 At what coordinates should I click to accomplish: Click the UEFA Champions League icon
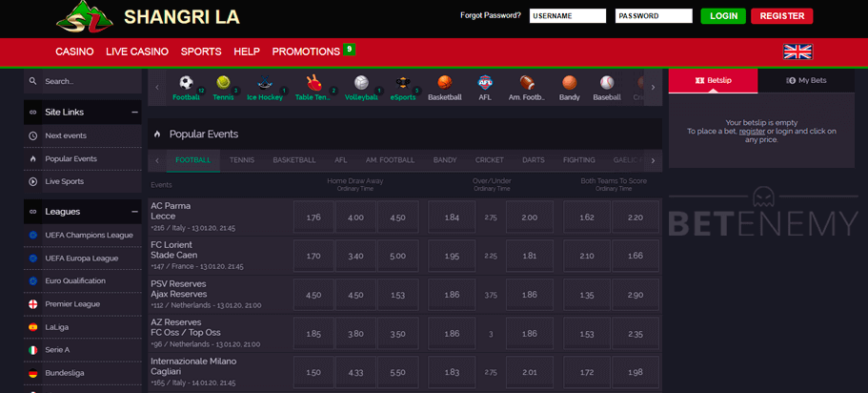32,235
